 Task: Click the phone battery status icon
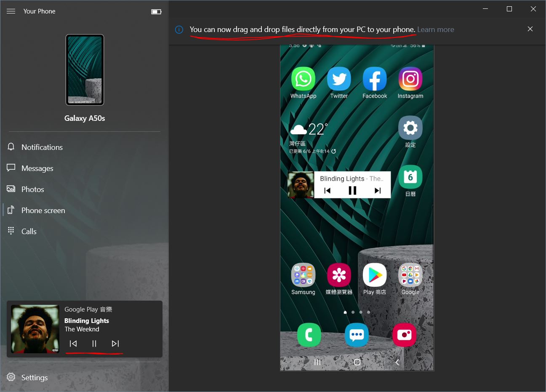(156, 12)
